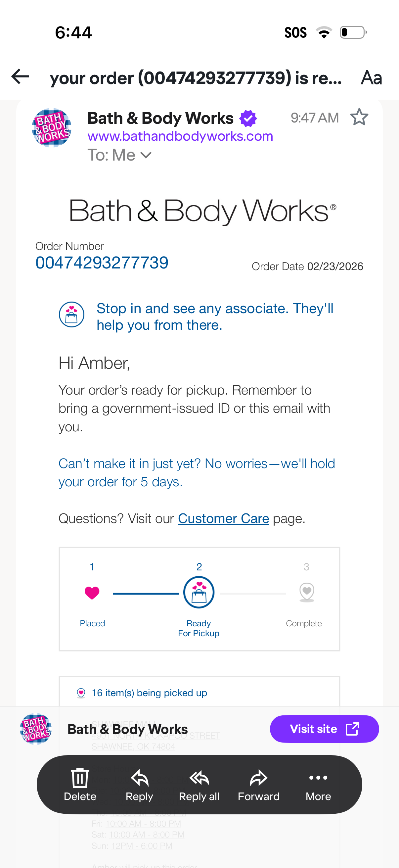Open the www.bathandbodyworks.com sender link
Image resolution: width=399 pixels, height=868 pixels.
(x=180, y=136)
